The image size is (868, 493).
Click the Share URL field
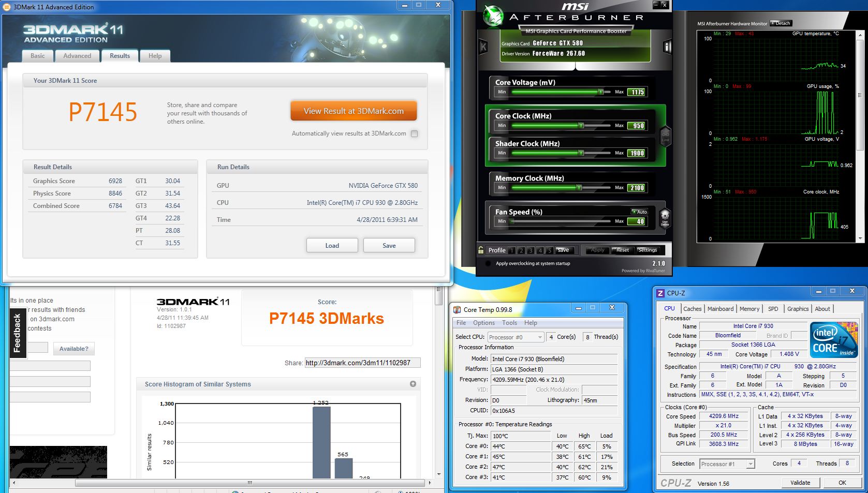362,363
